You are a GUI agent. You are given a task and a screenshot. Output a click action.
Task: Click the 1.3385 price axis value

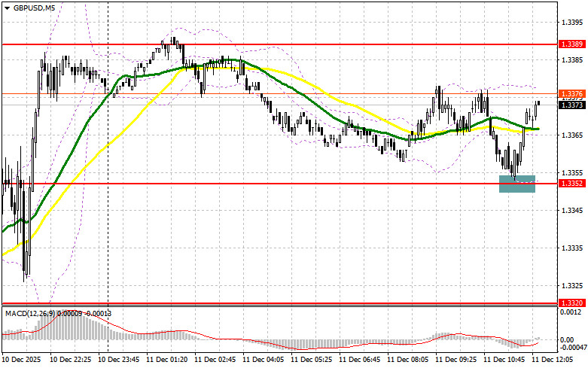[x=572, y=59]
